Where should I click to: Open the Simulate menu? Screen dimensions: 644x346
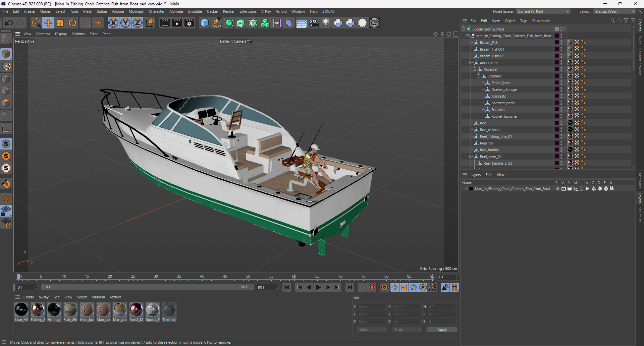pyautogui.click(x=195, y=11)
